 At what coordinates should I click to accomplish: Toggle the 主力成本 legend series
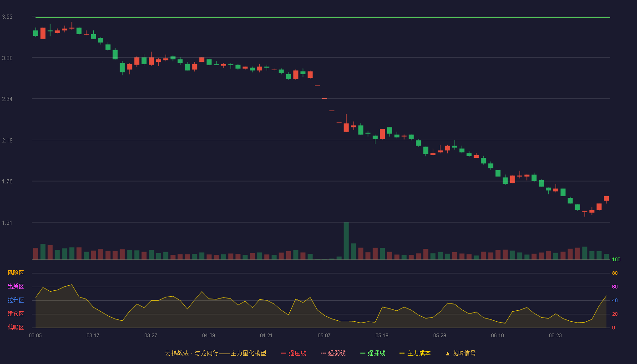coord(415,353)
